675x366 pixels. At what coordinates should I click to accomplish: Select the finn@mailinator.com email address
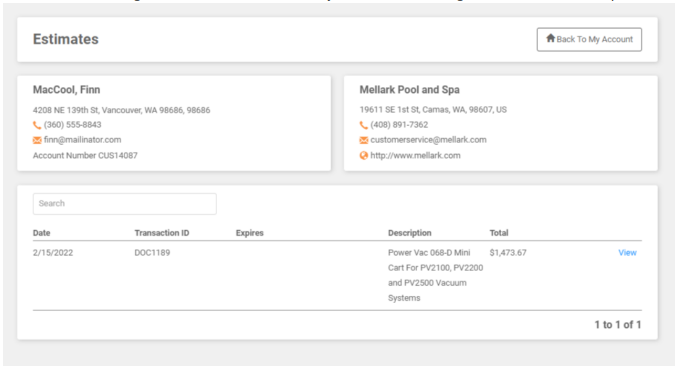pyautogui.click(x=82, y=140)
